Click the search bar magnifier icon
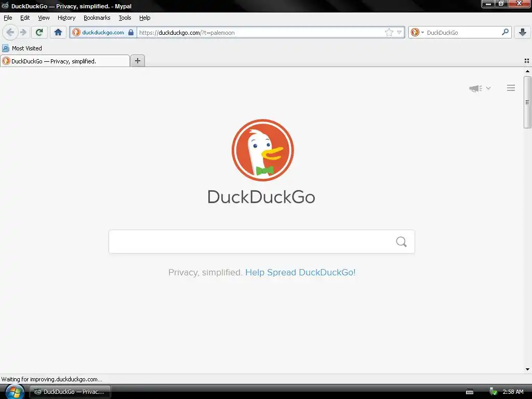This screenshot has height=399, width=532. point(505,32)
